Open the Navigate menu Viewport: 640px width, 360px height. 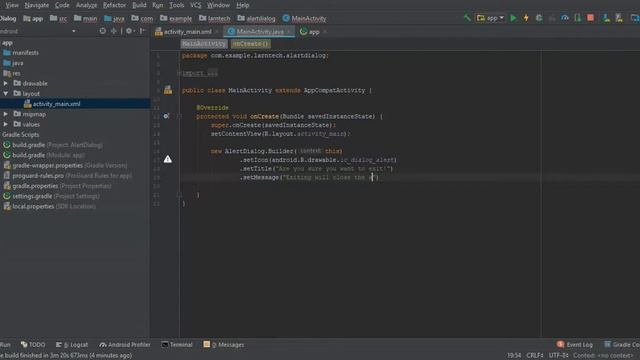[x=36, y=5]
